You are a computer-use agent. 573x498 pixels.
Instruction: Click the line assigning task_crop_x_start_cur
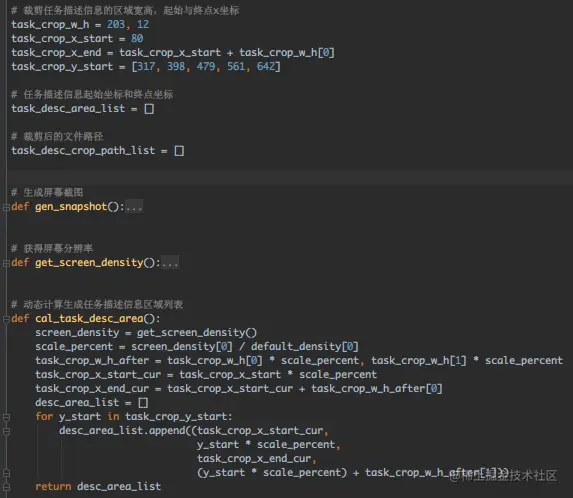pyautogui.click(x=206, y=375)
